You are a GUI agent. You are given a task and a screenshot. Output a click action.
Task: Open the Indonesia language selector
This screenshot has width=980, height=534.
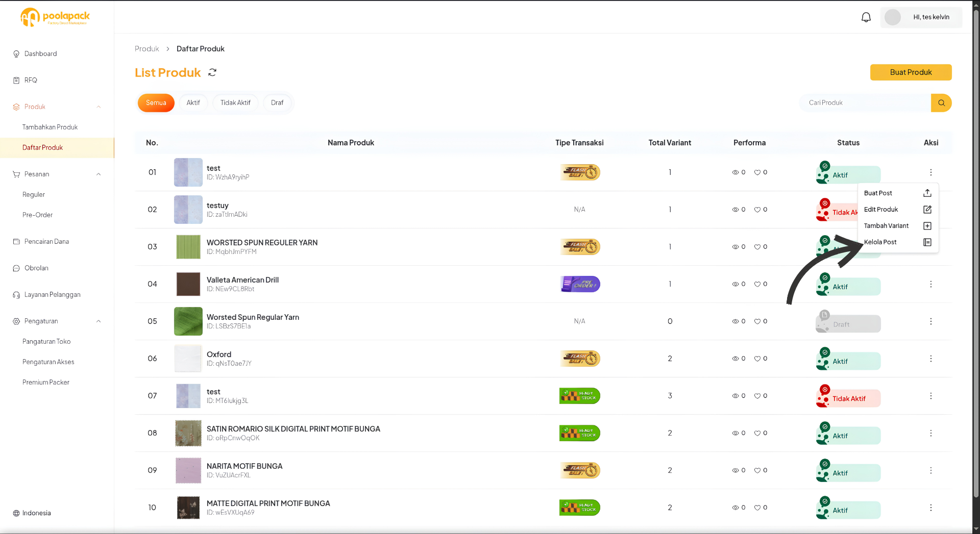point(32,513)
